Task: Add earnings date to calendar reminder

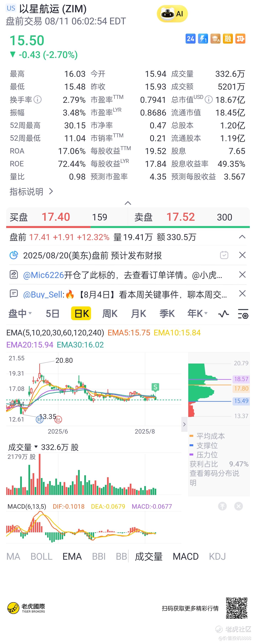Action: click(224, 255)
